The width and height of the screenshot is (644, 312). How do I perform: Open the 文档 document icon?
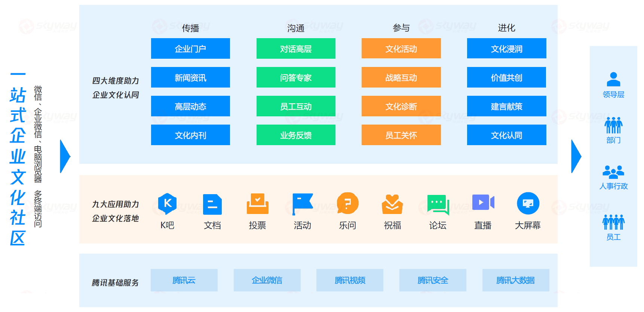(x=212, y=204)
